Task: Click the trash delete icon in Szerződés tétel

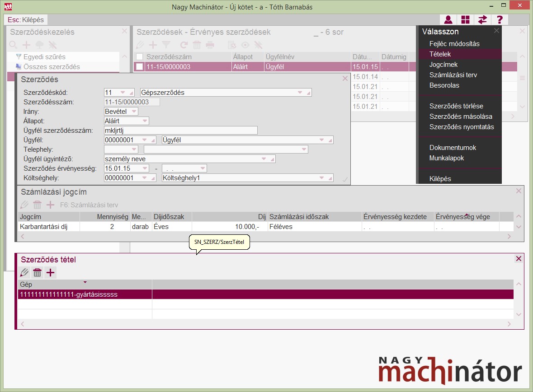Action: tap(38, 272)
